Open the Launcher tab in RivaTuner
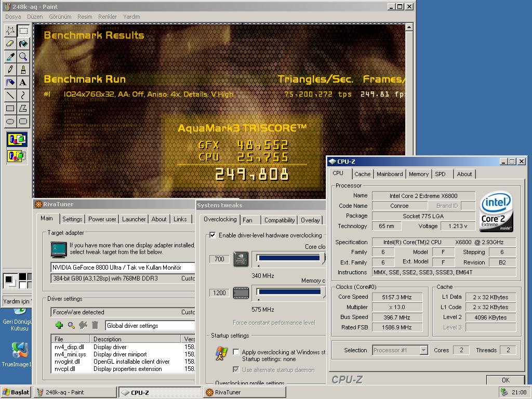 pos(134,219)
